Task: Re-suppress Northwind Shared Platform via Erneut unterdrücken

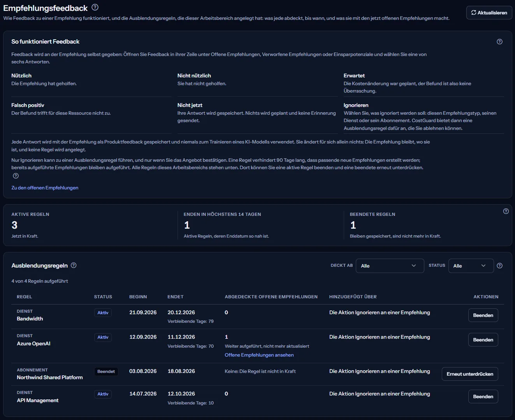Action: tap(470, 374)
